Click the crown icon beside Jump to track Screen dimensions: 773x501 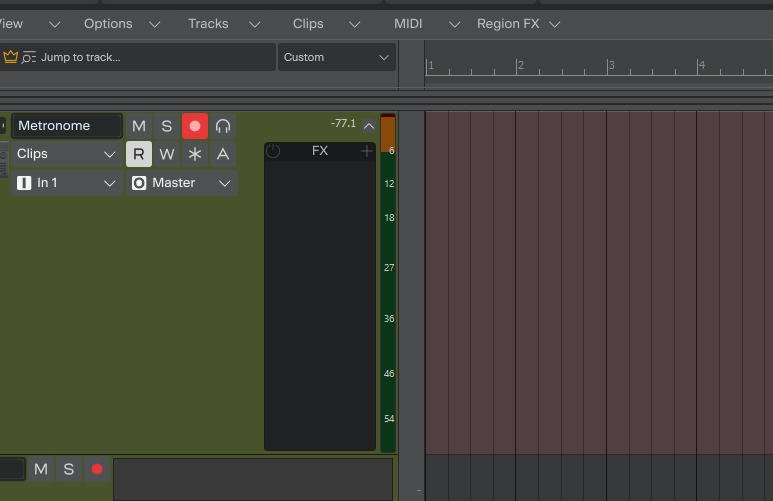(x=10, y=57)
